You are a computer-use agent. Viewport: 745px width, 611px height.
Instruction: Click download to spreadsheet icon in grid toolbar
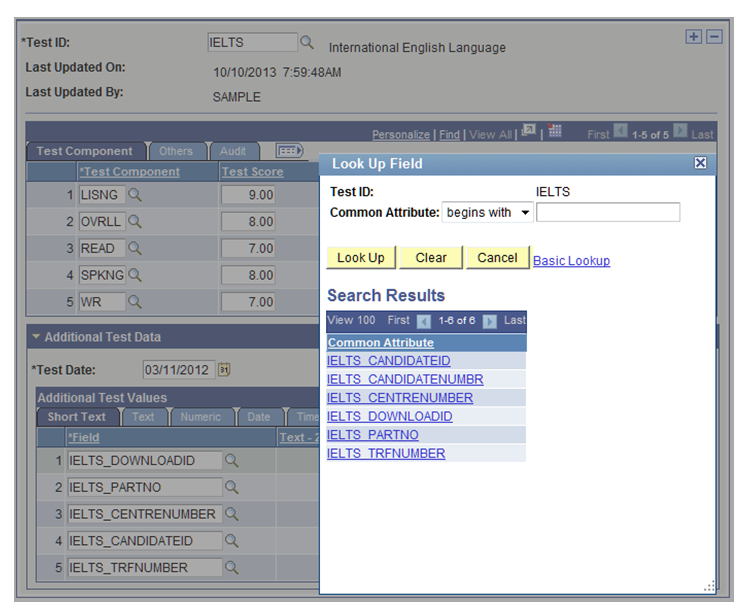554,130
